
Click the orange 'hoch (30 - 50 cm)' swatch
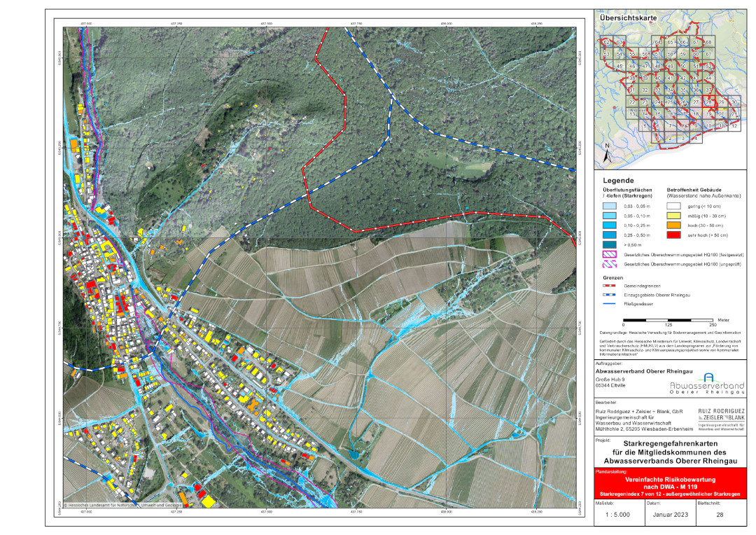click(675, 226)
